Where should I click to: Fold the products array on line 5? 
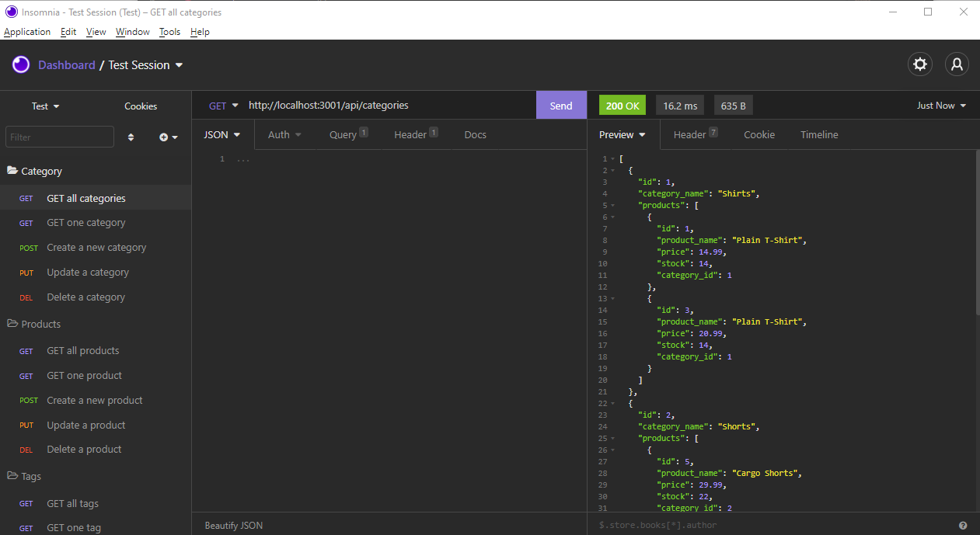612,206
